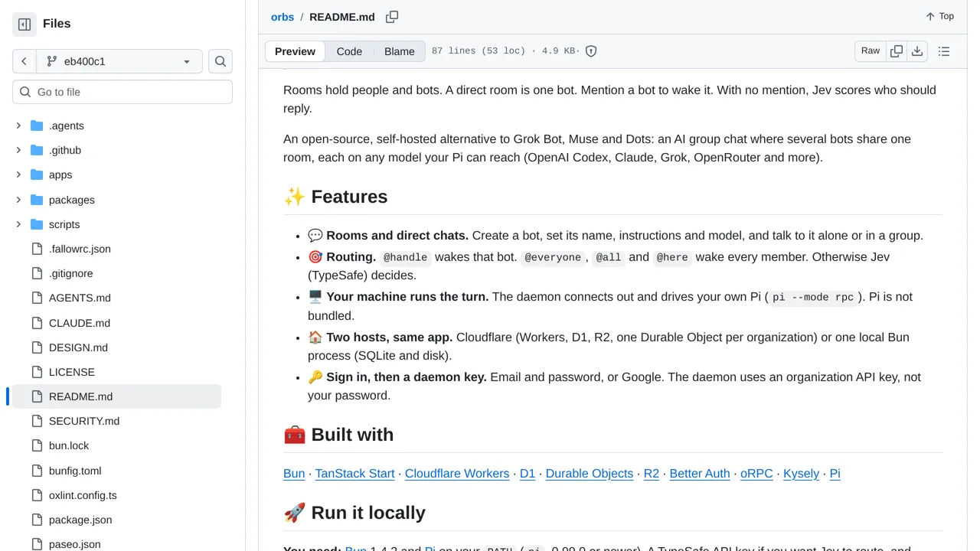Click the .fallowrc.json file icon
The height and width of the screenshot is (551, 980).
coord(37,249)
